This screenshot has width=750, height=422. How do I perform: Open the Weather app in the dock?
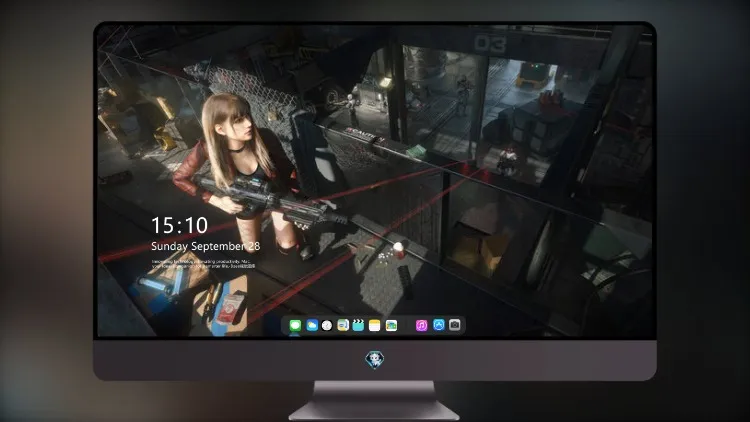(311, 325)
